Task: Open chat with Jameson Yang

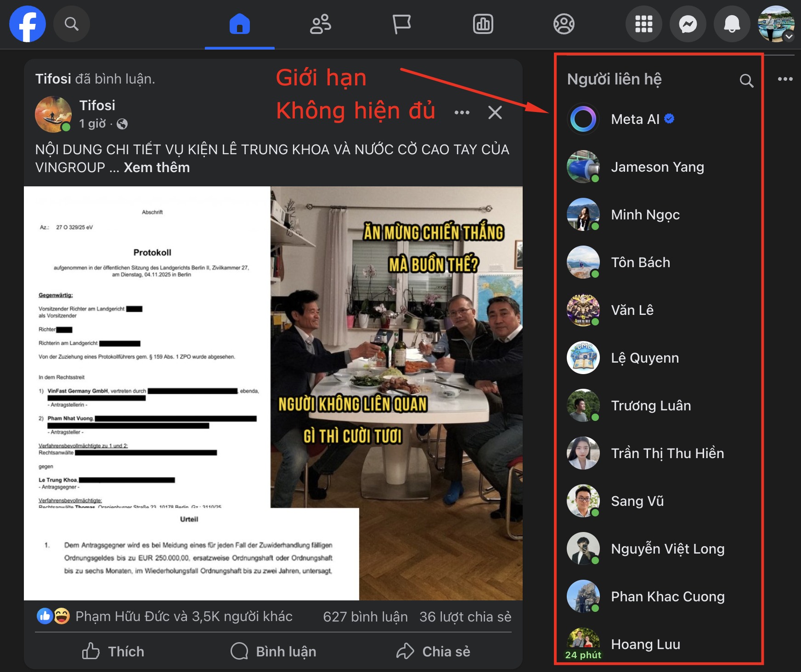Action: [659, 167]
